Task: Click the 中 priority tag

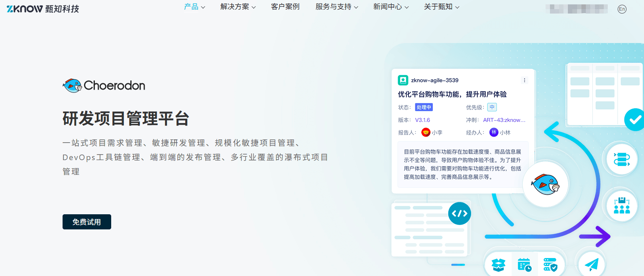Action: 492,107
